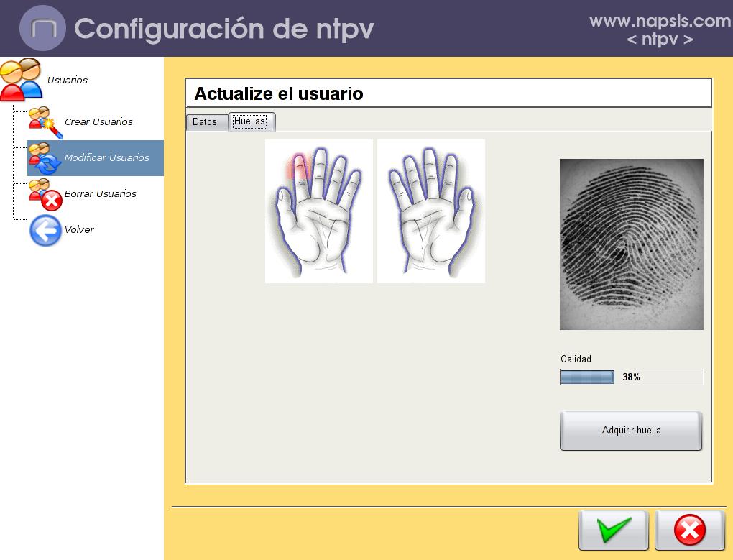Open the www.napsis.com link
This screenshot has height=560, width=733.
(x=660, y=22)
